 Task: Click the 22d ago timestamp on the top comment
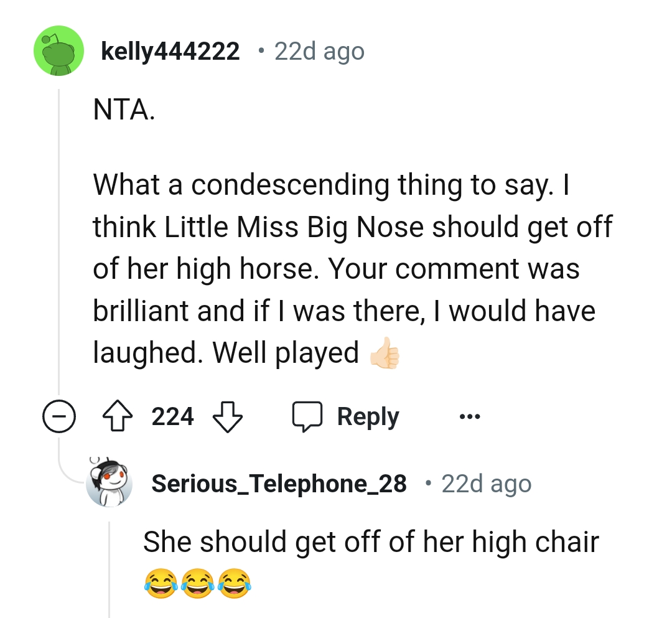(319, 51)
